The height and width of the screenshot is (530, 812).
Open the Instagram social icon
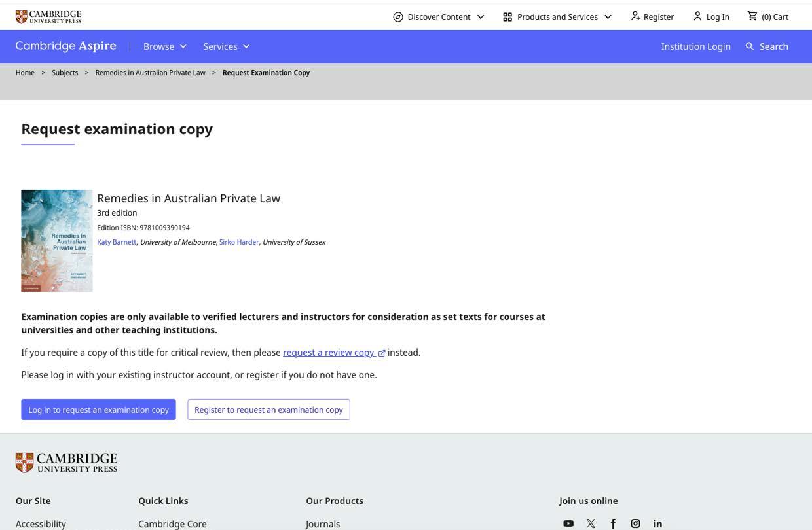click(635, 523)
